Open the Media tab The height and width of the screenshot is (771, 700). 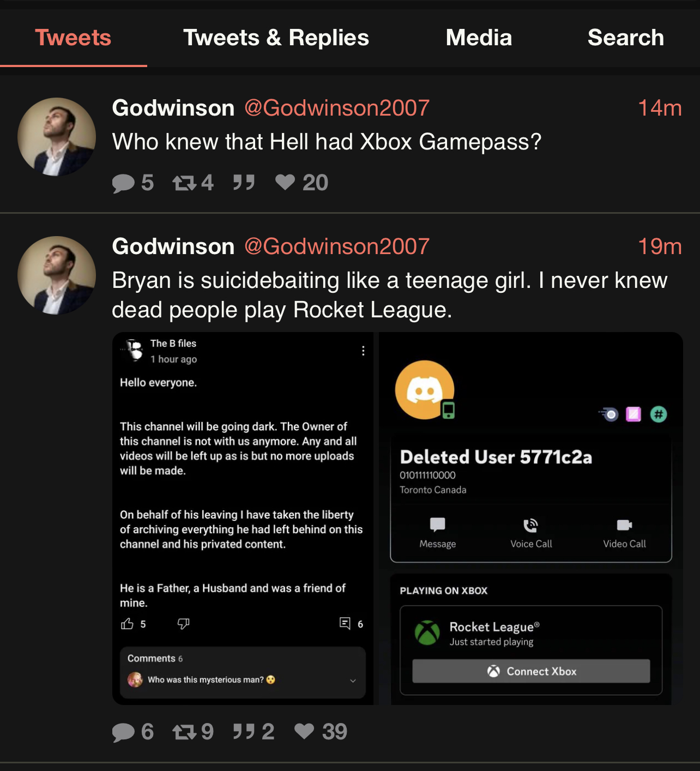(479, 38)
